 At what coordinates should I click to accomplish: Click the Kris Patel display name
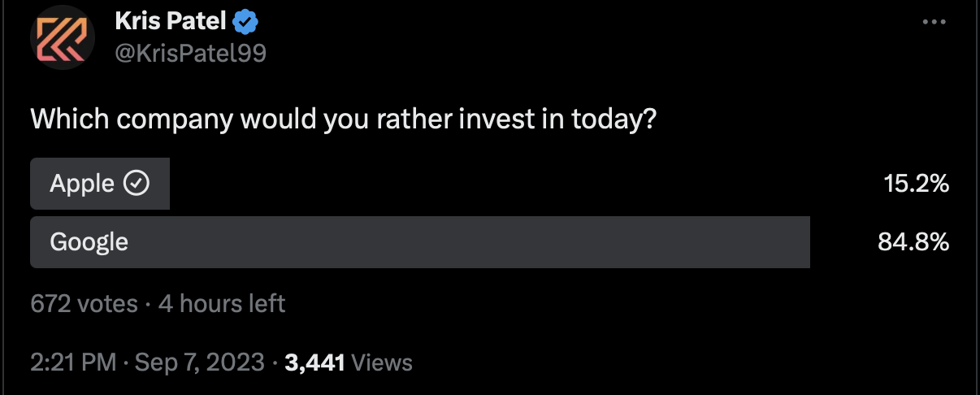171,22
